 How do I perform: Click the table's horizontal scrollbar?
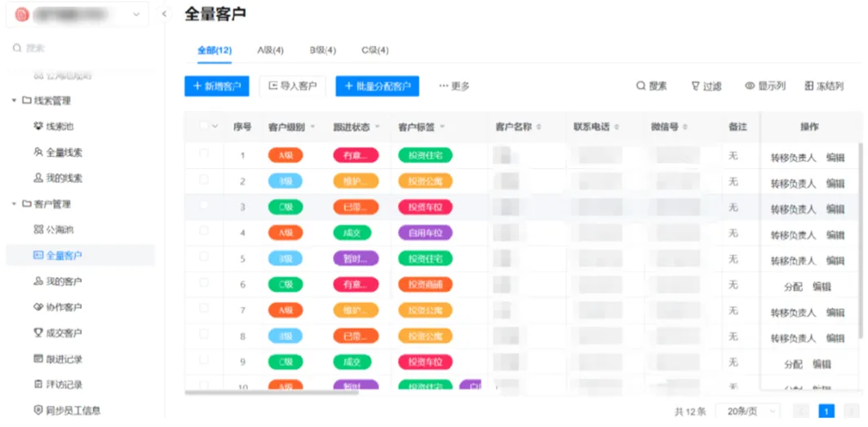(271, 393)
